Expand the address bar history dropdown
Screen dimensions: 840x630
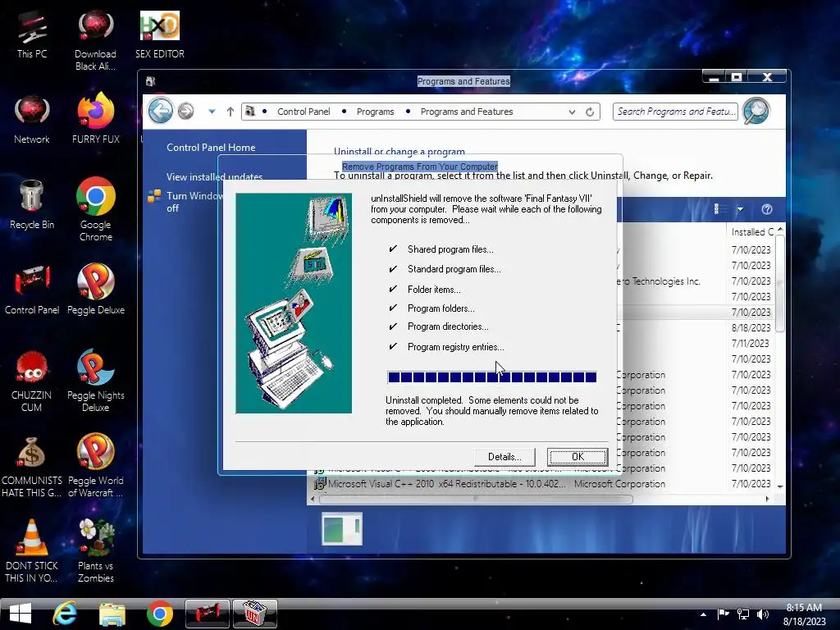click(x=572, y=112)
